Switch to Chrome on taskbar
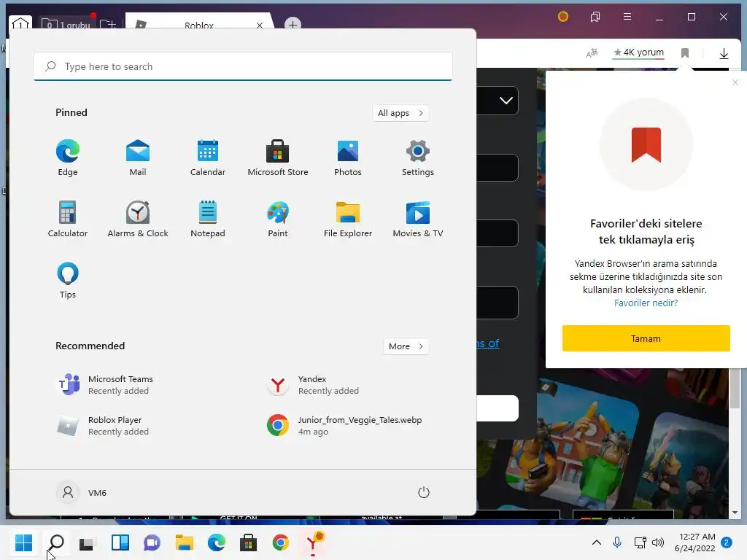The image size is (747, 560). [281, 542]
